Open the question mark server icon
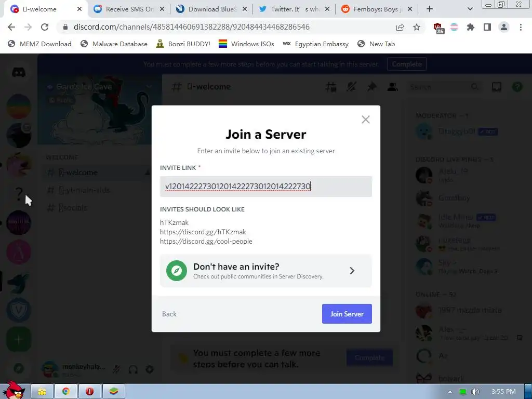Viewport: 532px width, 399px height. pos(19,194)
